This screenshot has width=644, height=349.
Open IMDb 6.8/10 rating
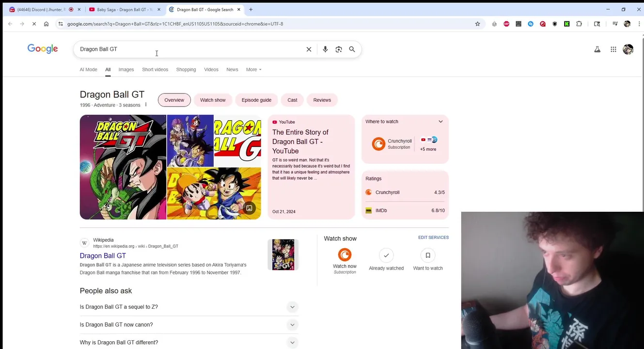[x=405, y=210]
